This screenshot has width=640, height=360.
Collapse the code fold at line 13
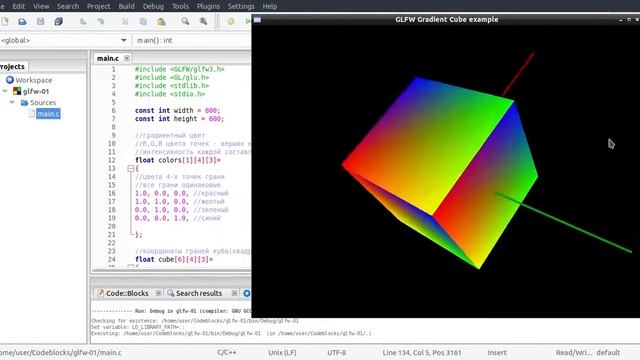pos(130,168)
